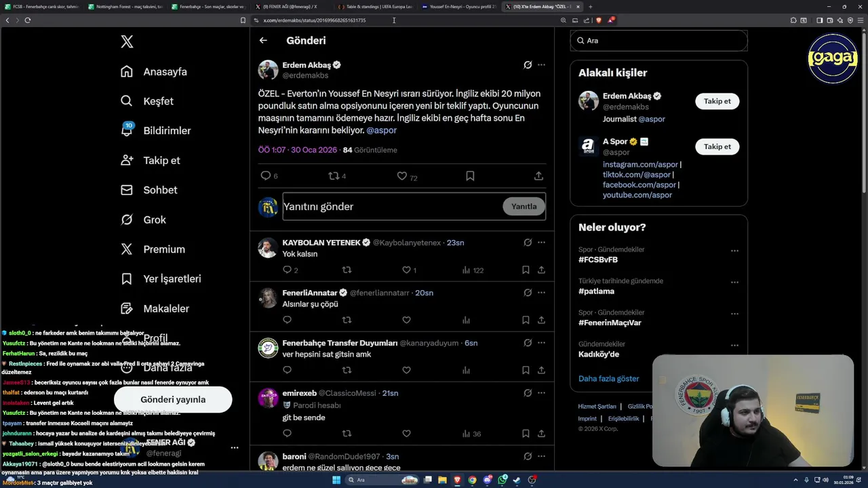Click reply icon on main post

point(266,176)
